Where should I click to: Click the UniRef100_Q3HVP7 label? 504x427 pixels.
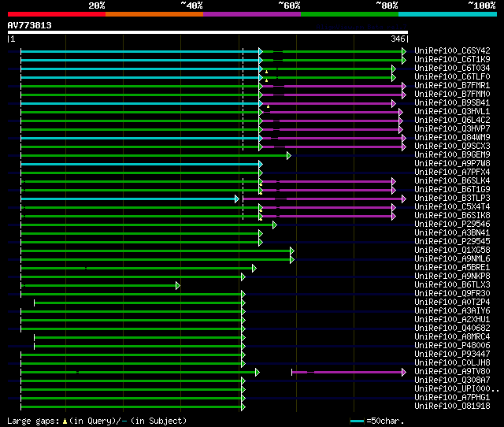[x=452, y=129]
